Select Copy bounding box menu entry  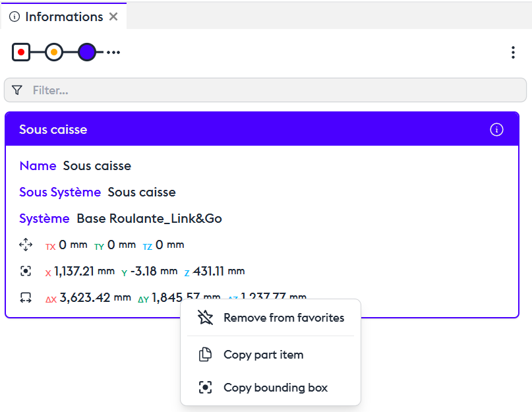275,388
